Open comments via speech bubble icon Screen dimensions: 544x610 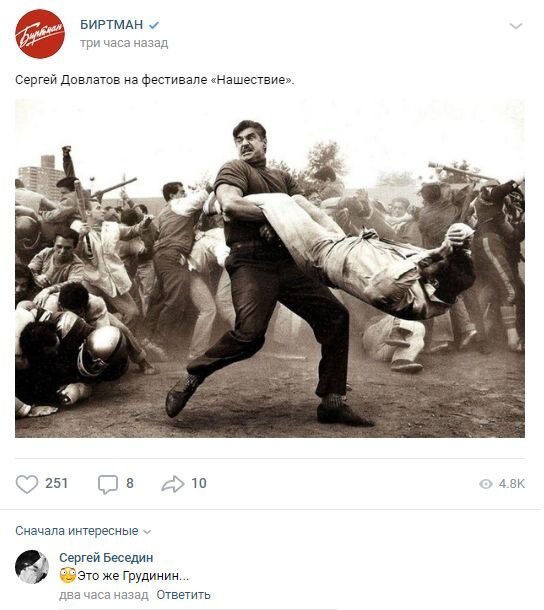point(107,484)
